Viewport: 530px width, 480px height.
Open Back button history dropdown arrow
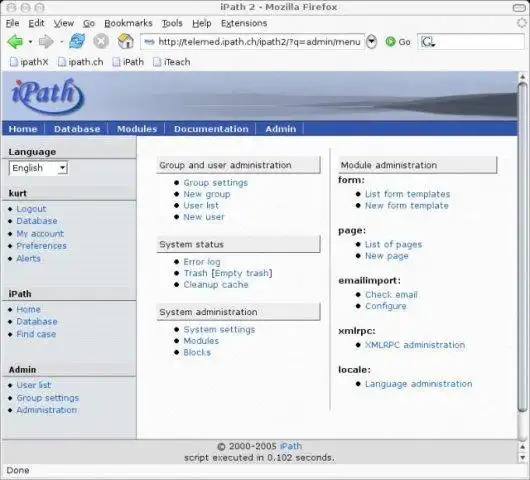(30, 42)
